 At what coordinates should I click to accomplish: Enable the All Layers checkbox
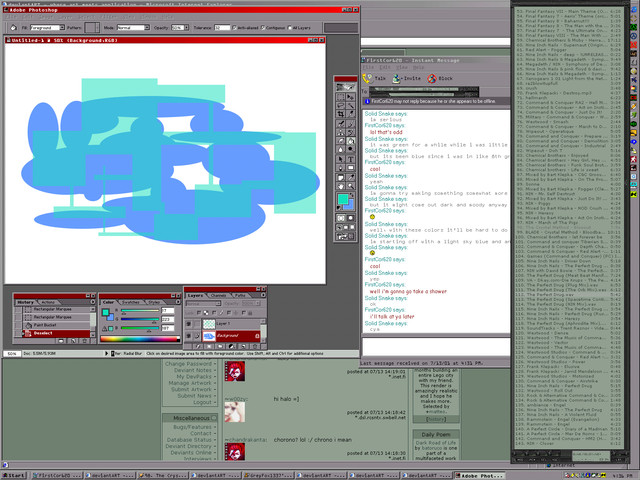pos(289,28)
